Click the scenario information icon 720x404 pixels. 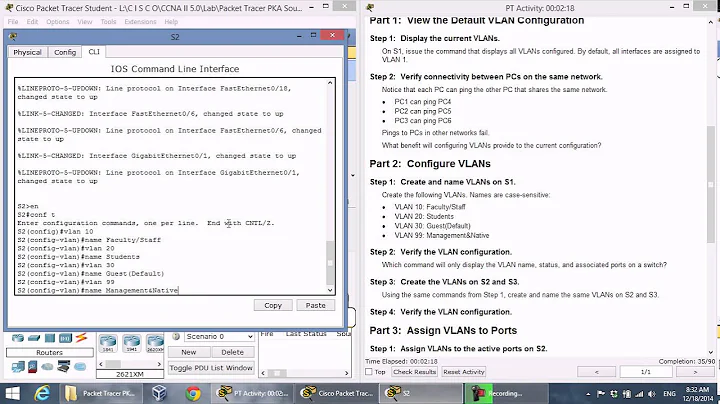pos(175,337)
